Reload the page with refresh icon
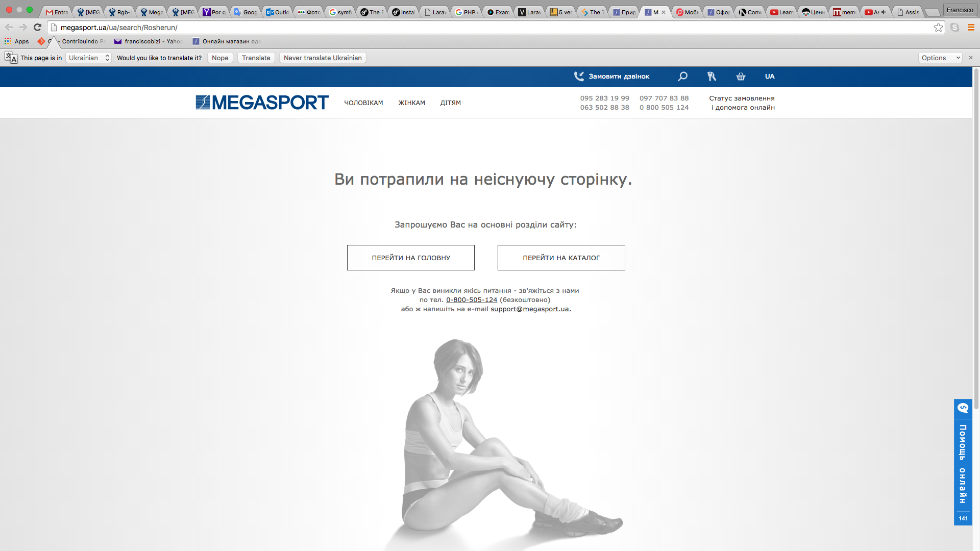Viewport: 980px width, 551px height. tap(37, 28)
